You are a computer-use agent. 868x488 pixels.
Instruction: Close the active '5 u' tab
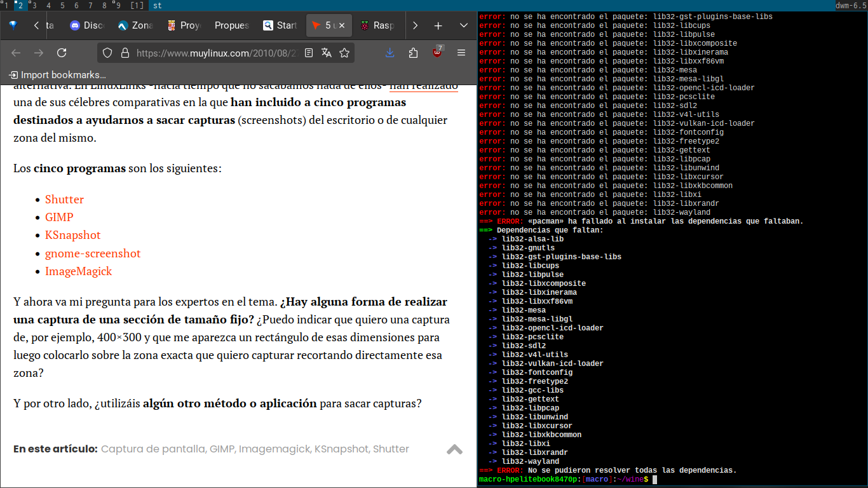click(x=342, y=25)
